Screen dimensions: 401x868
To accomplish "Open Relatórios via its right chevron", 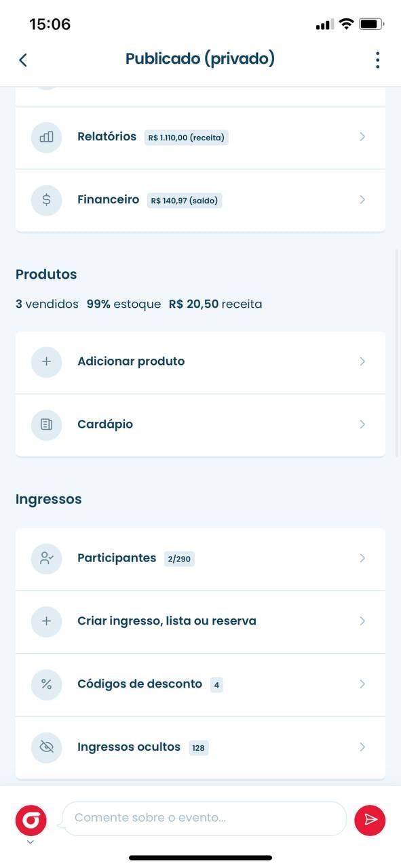I will (x=362, y=137).
